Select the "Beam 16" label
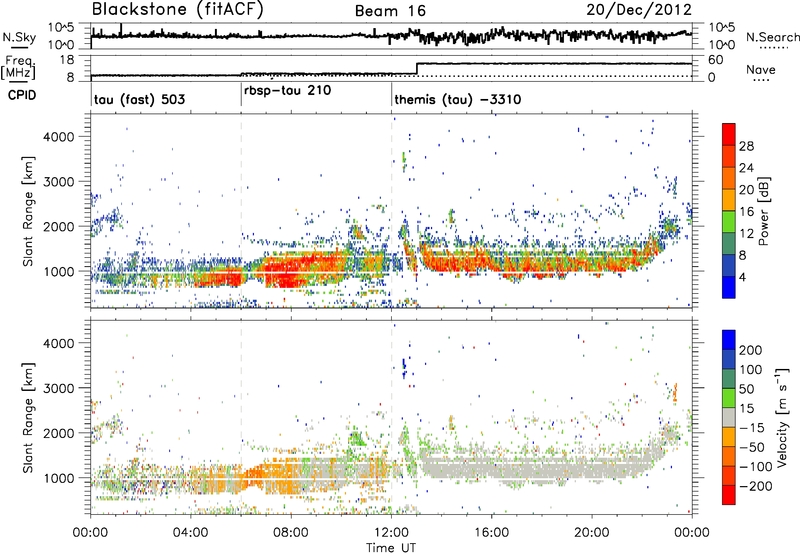800x554 pixels. (390, 11)
